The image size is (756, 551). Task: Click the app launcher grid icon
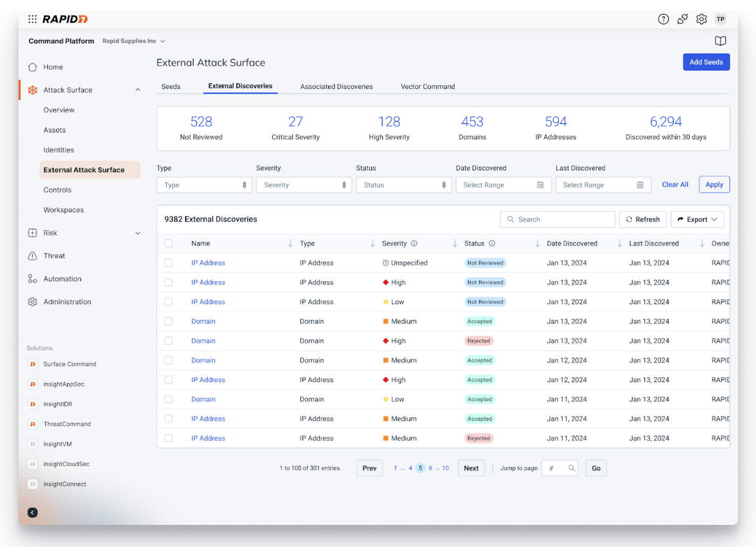[32, 19]
